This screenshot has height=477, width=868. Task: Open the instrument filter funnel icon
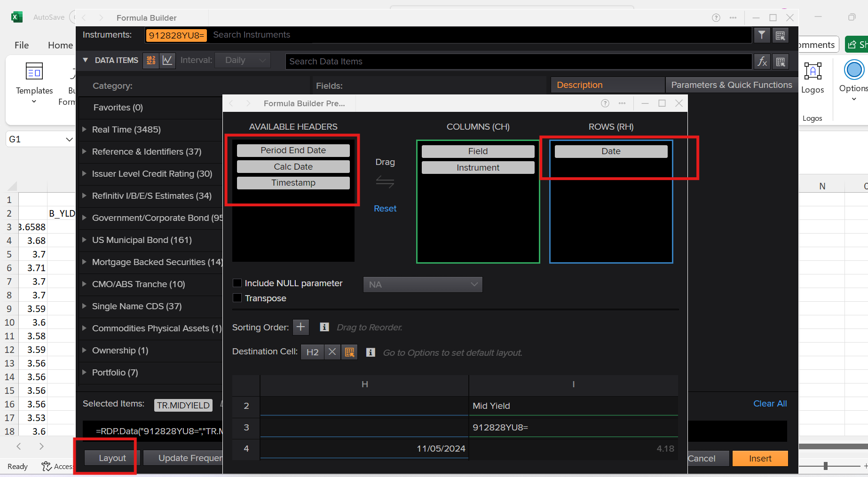click(x=762, y=35)
